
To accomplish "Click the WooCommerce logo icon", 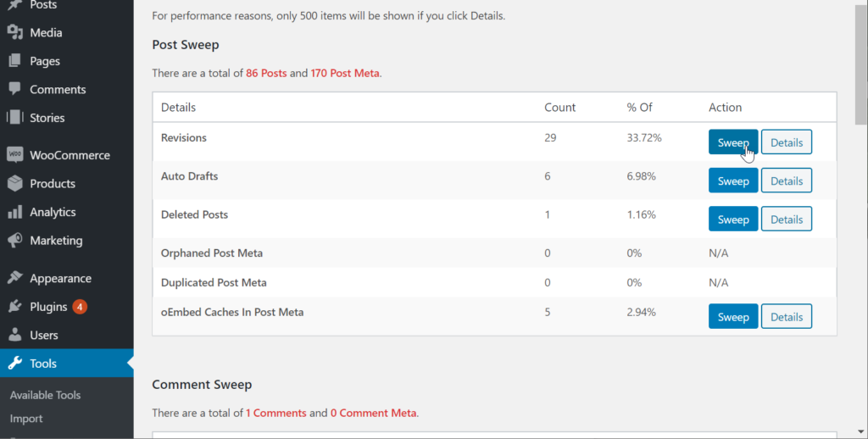I will [14, 155].
